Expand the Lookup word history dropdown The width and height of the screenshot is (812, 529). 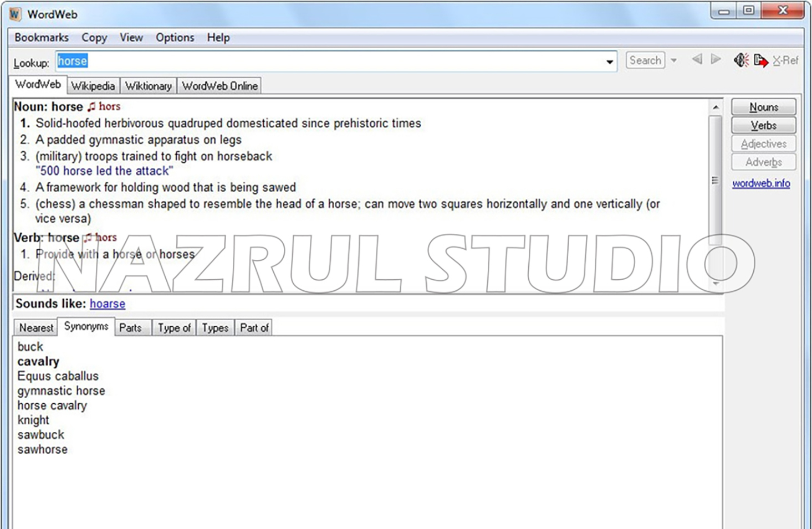coord(610,61)
